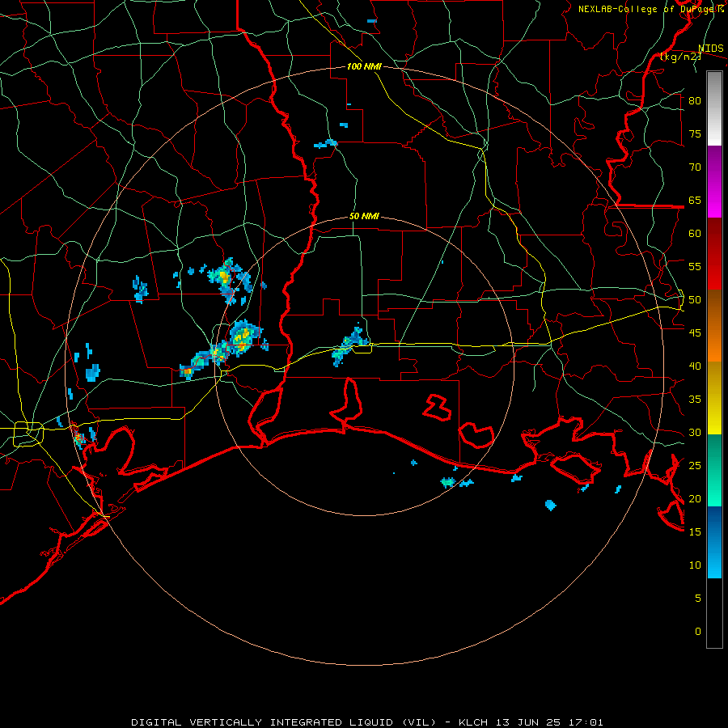Click the 17:01 timestamp in the caption

tap(586, 722)
